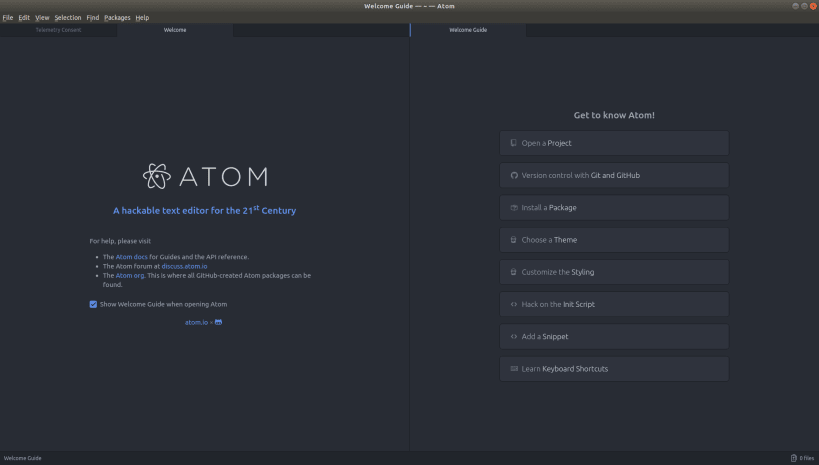Click the For help, please visit text
819x465 pixels.
click(x=120, y=241)
